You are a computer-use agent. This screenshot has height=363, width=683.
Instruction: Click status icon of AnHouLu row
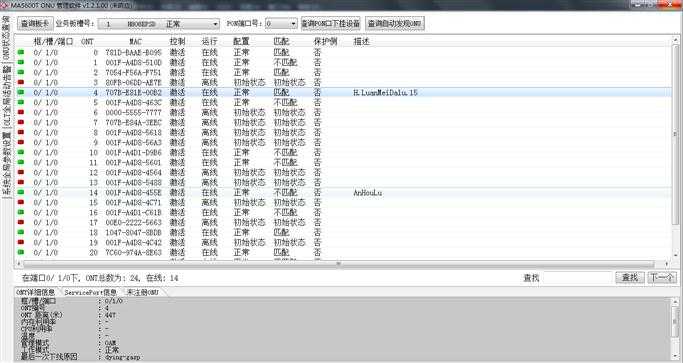click(20, 193)
